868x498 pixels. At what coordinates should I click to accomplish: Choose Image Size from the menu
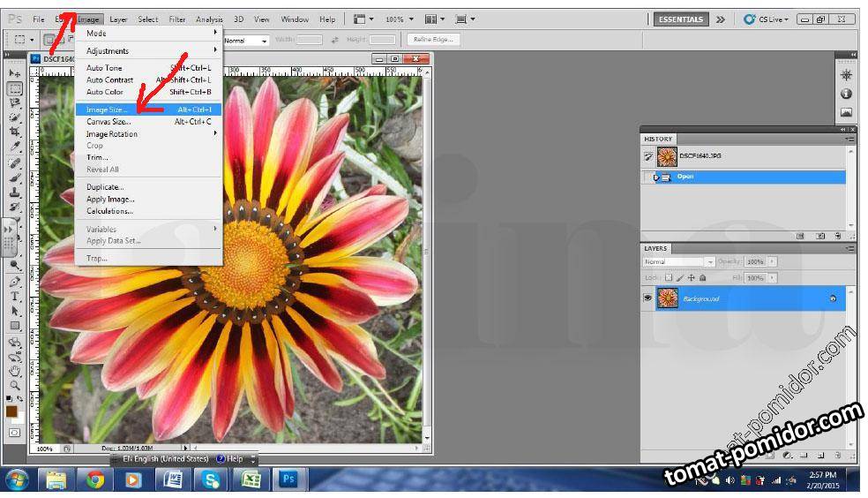pyautogui.click(x=107, y=109)
